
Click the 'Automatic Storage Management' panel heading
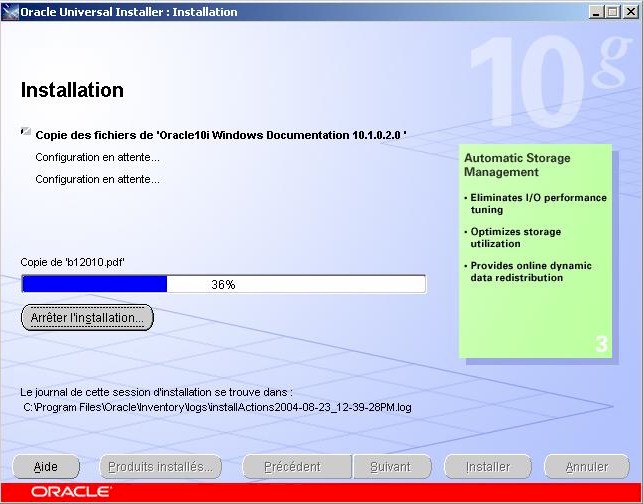tap(517, 165)
